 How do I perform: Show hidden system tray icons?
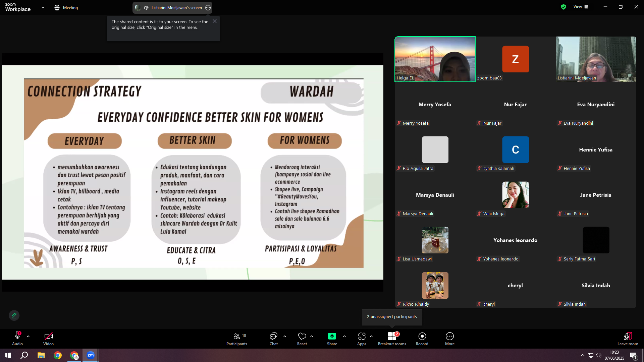coord(583,355)
